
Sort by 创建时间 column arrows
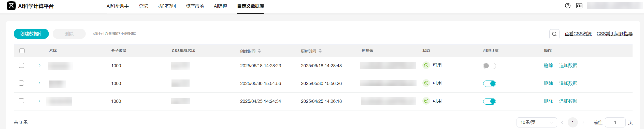pos(259,51)
